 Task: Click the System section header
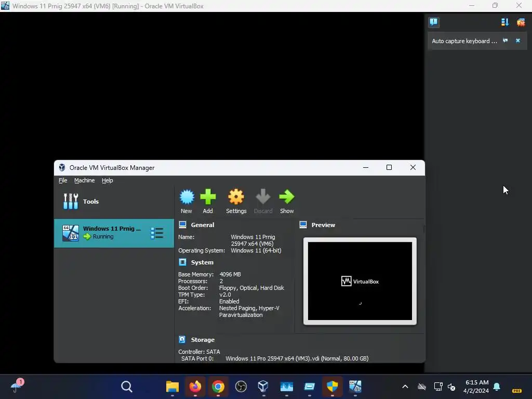pos(202,262)
